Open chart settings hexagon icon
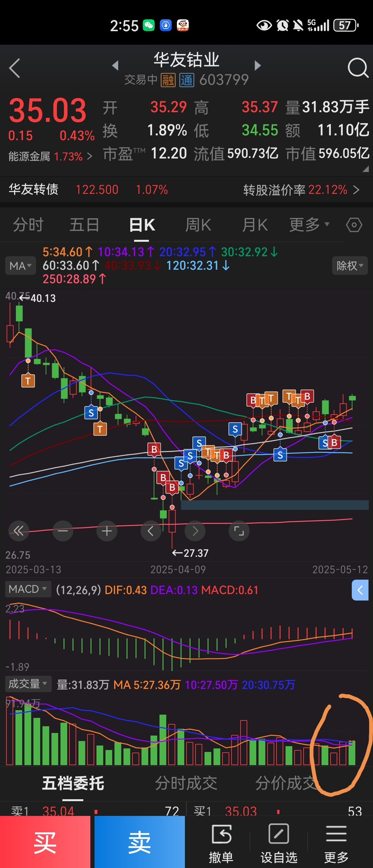This screenshot has height=868, width=373. coord(354,225)
